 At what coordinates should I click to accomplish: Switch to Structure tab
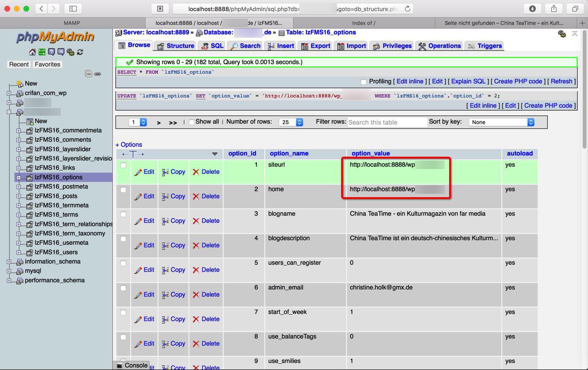pyautogui.click(x=175, y=46)
